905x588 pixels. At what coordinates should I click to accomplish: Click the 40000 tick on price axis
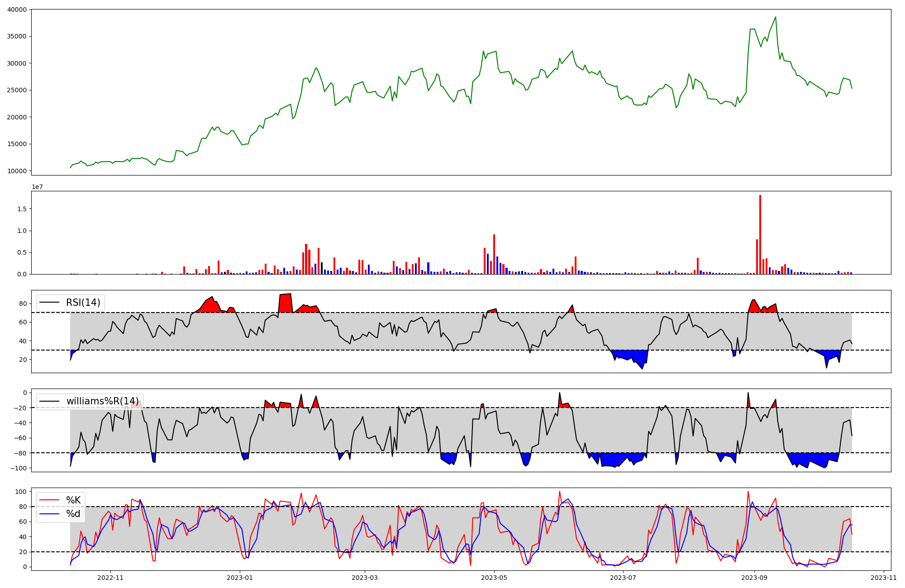pos(17,9)
